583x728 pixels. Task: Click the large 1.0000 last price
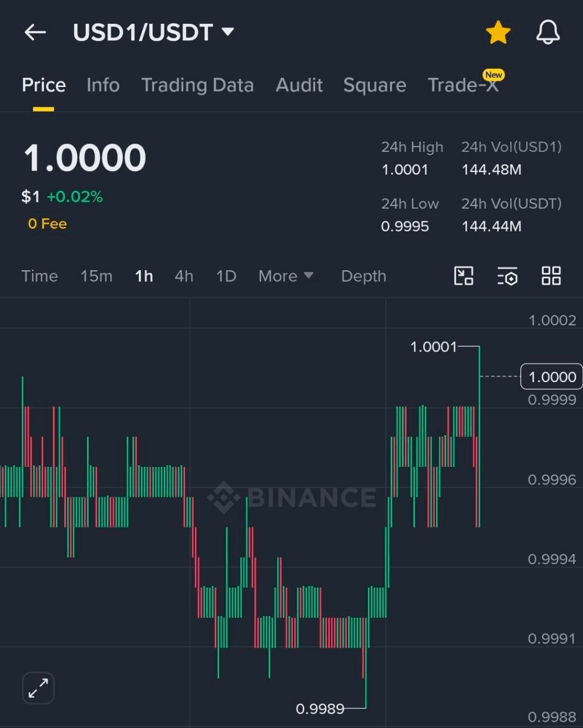[x=84, y=158]
